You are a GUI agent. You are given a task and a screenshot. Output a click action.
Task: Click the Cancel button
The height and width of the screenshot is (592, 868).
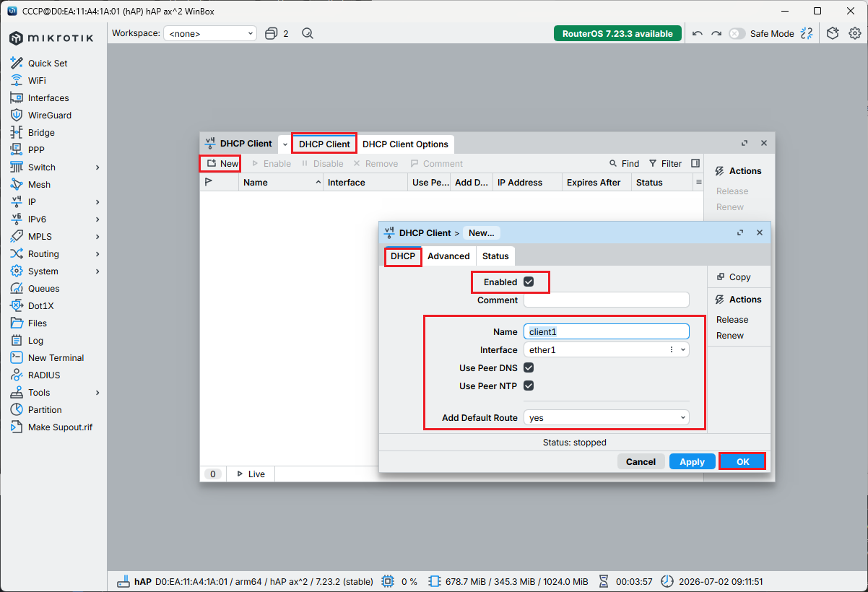click(641, 461)
